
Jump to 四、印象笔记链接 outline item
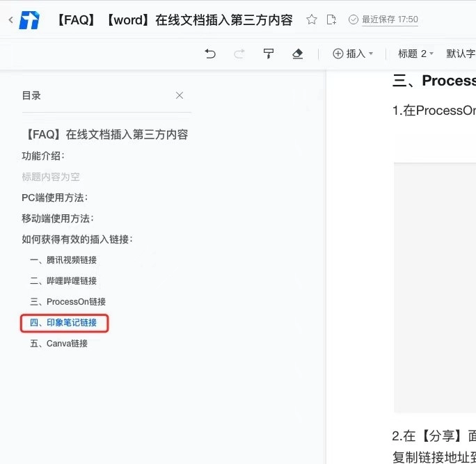(63, 323)
